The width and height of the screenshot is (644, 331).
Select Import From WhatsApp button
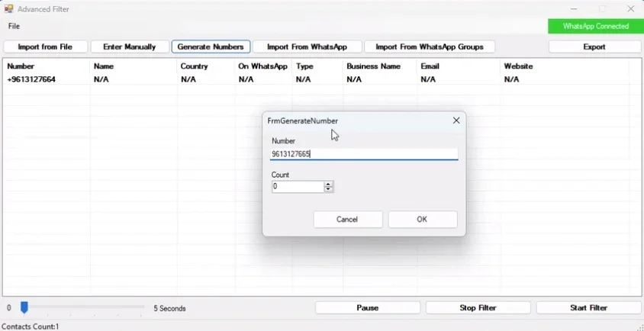pos(307,47)
